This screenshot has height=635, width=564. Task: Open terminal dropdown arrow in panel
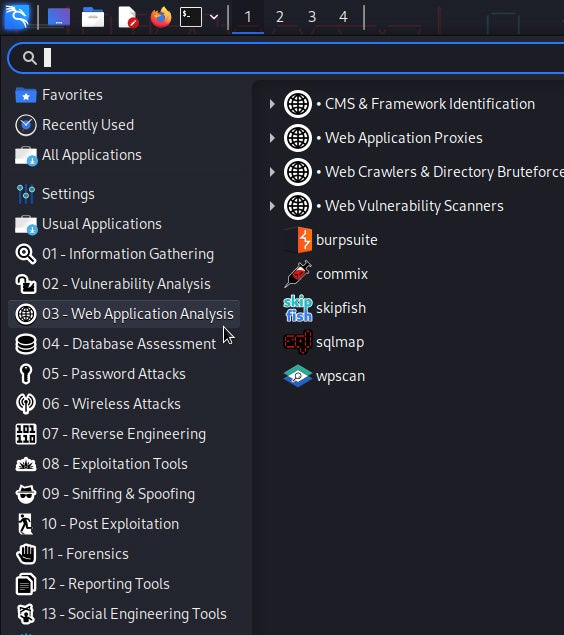coord(214,17)
